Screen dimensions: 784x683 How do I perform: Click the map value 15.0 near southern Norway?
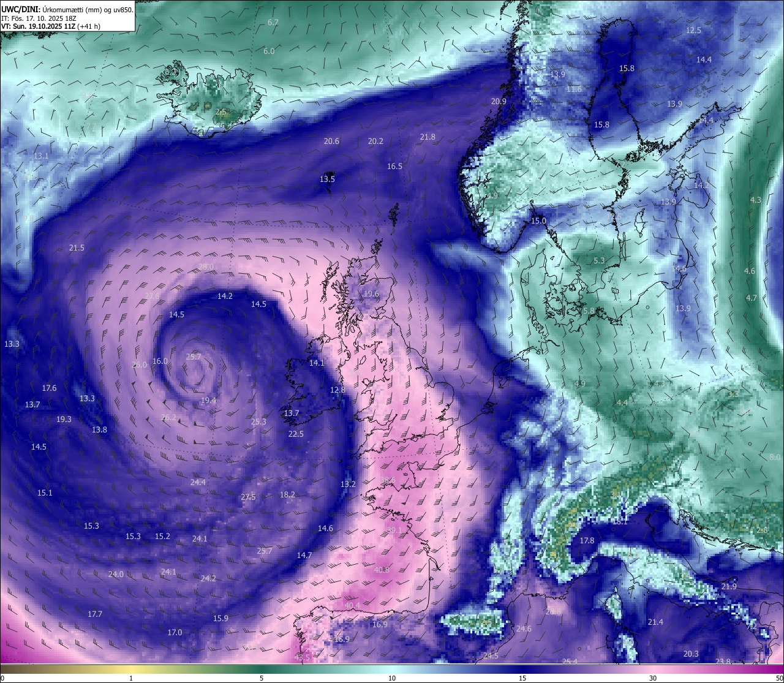tap(538, 221)
